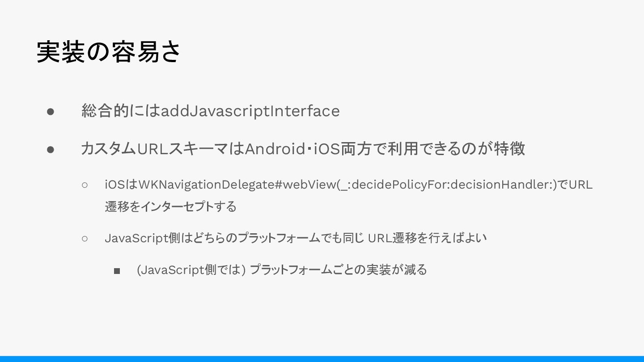
Task: Click the second filled round bullet marker
Action: (51, 149)
